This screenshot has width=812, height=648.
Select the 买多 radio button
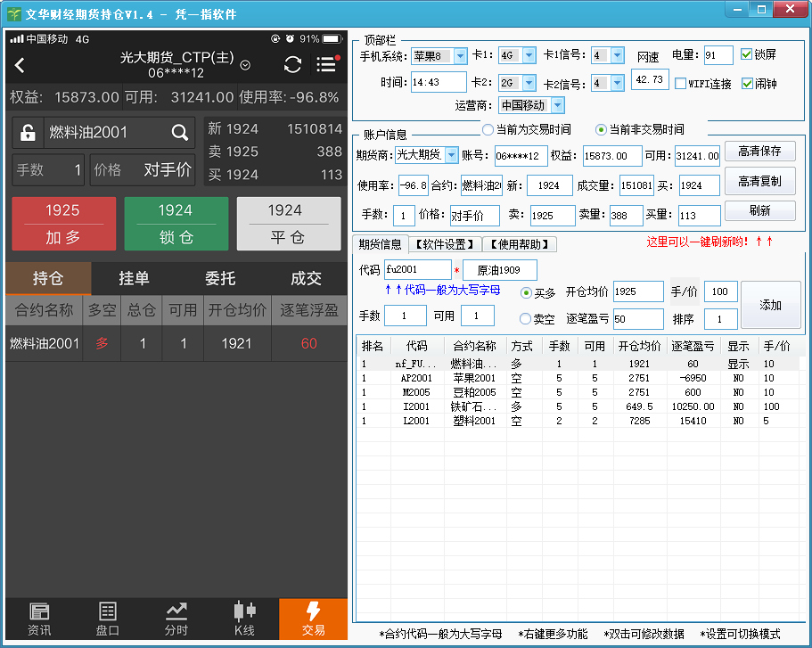[x=526, y=292]
